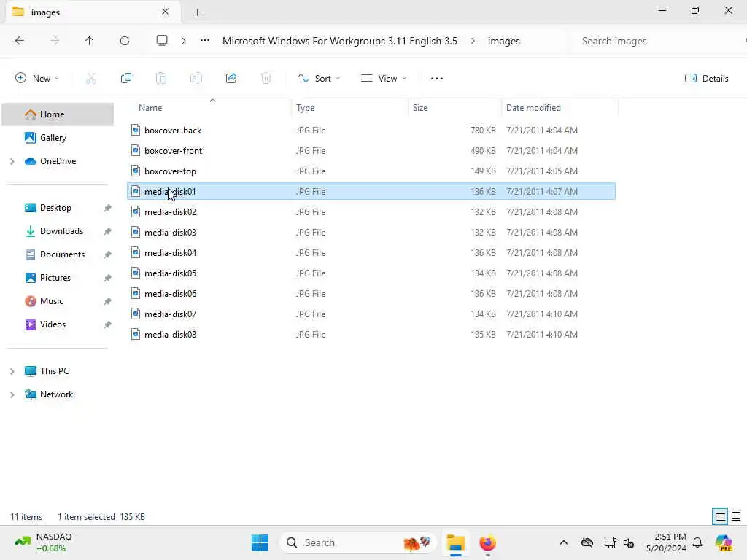This screenshot has width=747, height=560.
Task: Click media-disk03 file icon
Action: click(136, 233)
